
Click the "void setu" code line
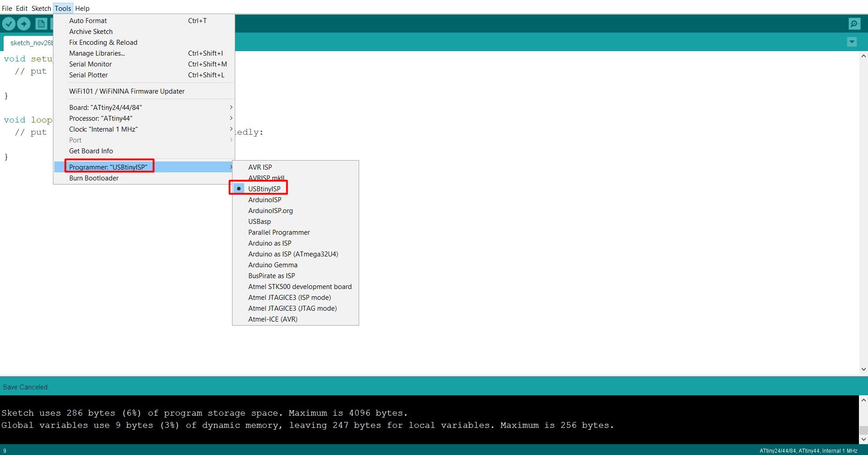point(28,59)
